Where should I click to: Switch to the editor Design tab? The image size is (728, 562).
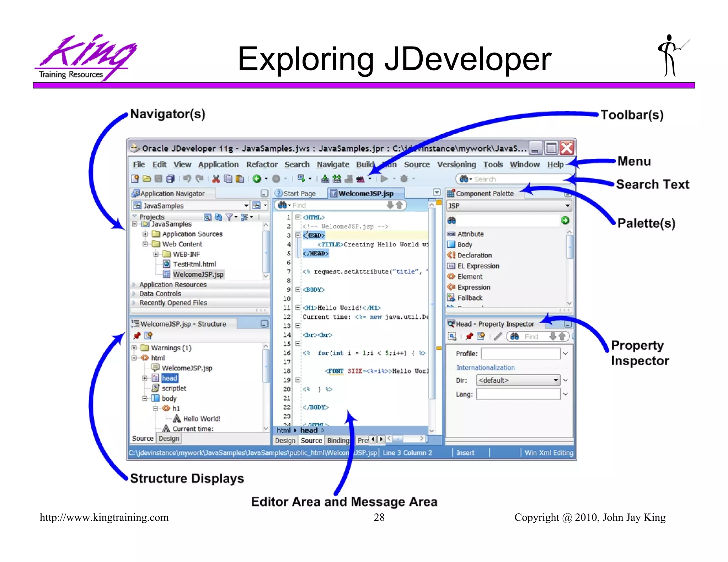(285, 441)
